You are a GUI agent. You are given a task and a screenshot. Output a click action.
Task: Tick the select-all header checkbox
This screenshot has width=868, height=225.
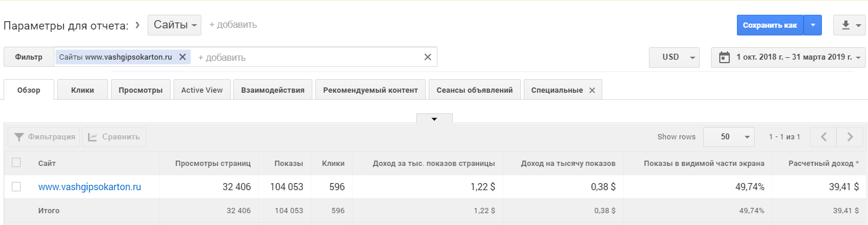pos(17,162)
